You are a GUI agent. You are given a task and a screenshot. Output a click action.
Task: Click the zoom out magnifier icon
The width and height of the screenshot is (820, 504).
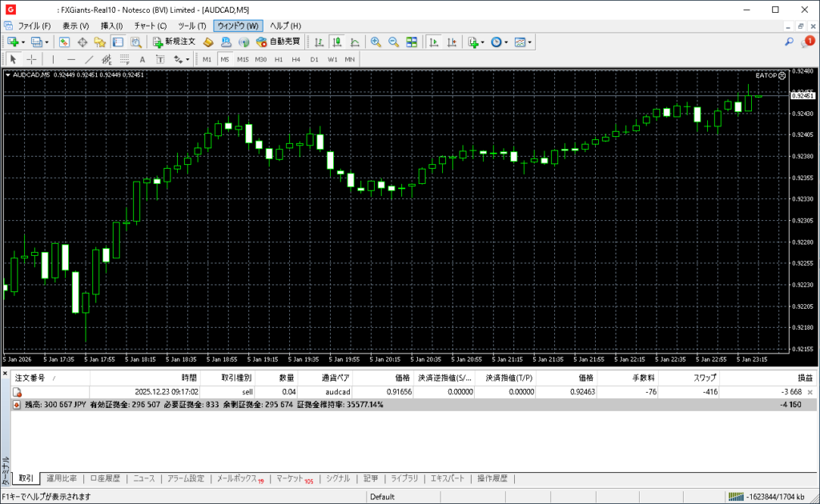[393, 42]
